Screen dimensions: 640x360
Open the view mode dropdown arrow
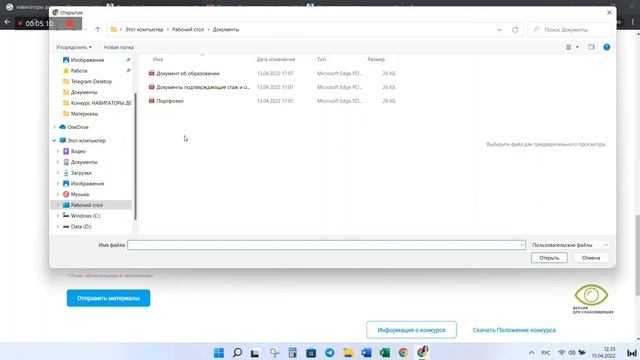click(577, 47)
